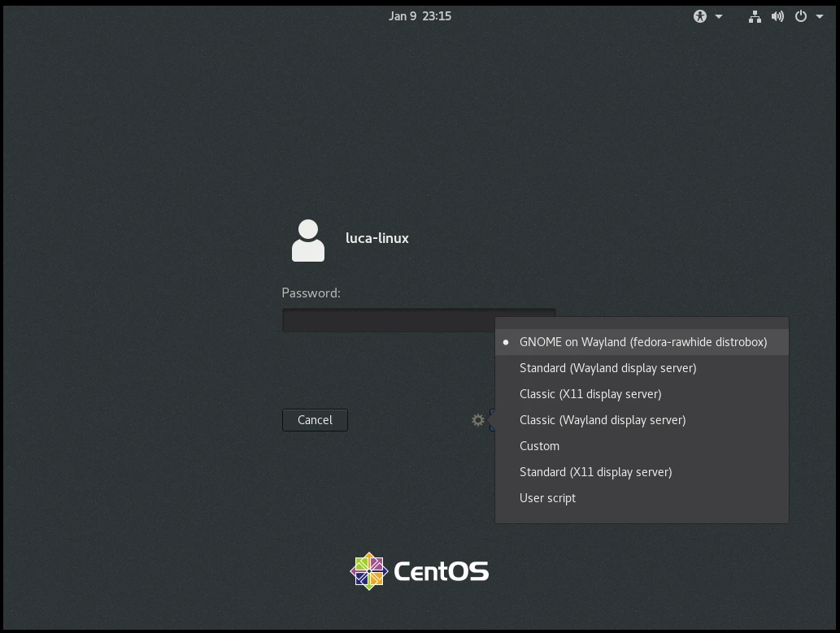Click the luca-linux username label
Screen dimensions: 840x633
point(377,238)
